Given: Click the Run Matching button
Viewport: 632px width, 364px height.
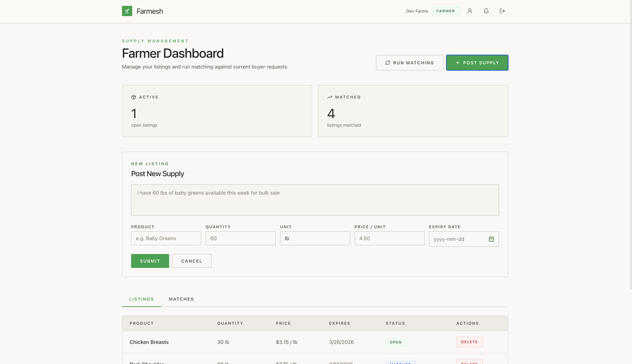Looking at the screenshot, I should (x=409, y=63).
